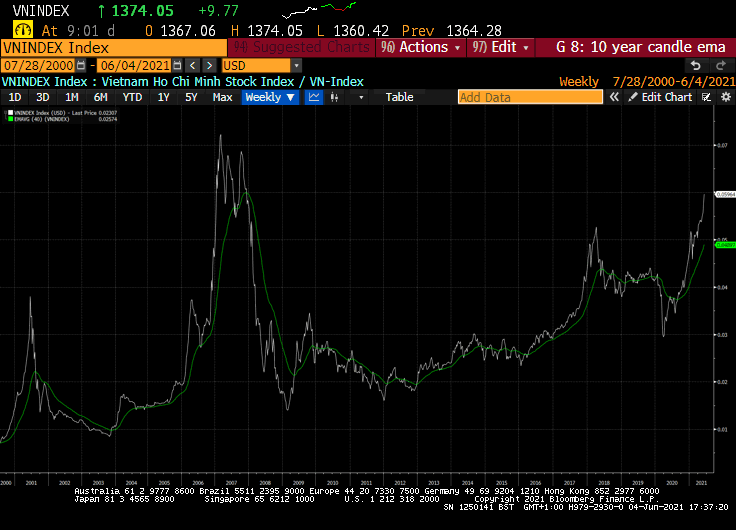Click the Prev value 1364.28
The width and height of the screenshot is (736, 530).
(474, 31)
